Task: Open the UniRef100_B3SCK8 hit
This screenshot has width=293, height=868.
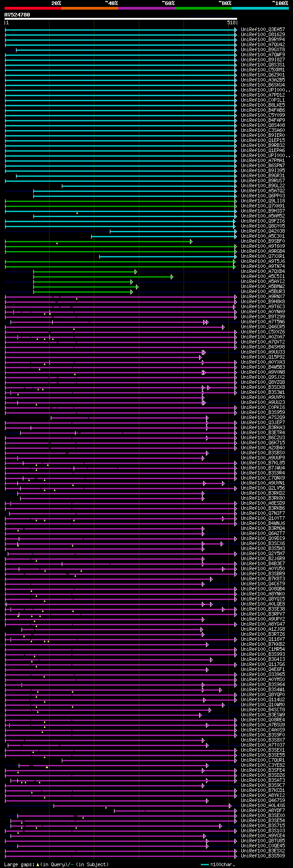Action: pyautogui.click(x=263, y=388)
